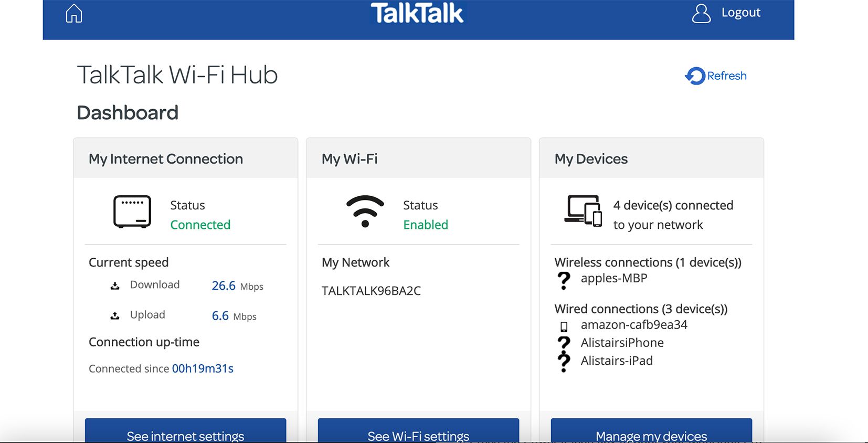The width and height of the screenshot is (868, 443).
Task: Click the My Network label
Action: pos(355,262)
